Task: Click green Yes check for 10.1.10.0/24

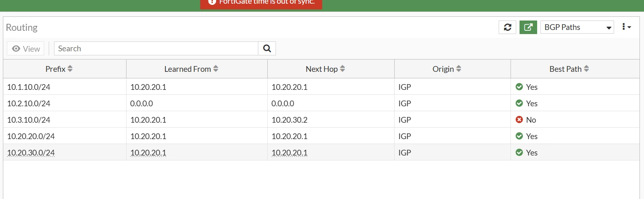Action: coord(519,87)
